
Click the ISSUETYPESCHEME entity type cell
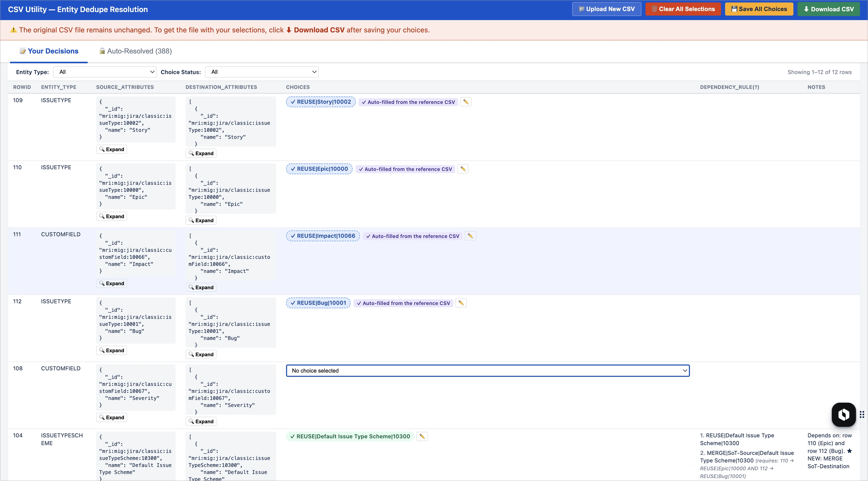62,439
